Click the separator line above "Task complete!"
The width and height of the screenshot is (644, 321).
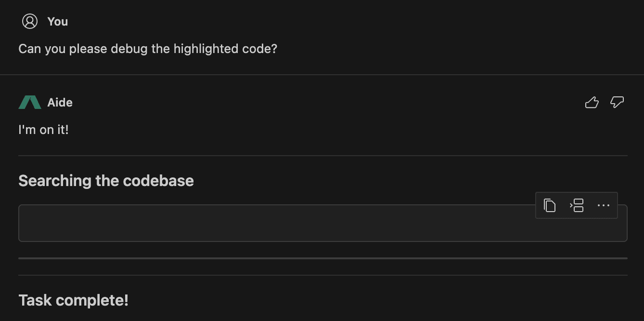[x=323, y=275]
